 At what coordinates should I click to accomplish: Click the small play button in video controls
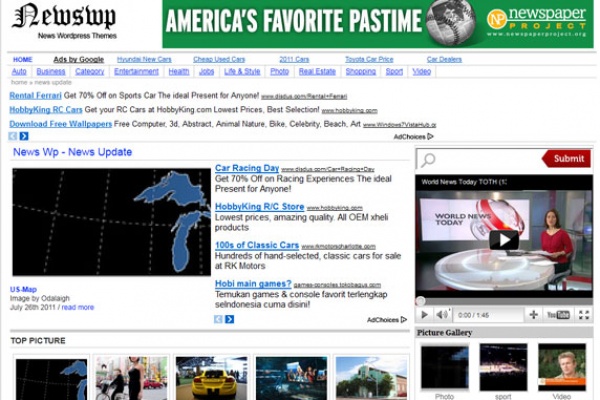[x=424, y=314]
